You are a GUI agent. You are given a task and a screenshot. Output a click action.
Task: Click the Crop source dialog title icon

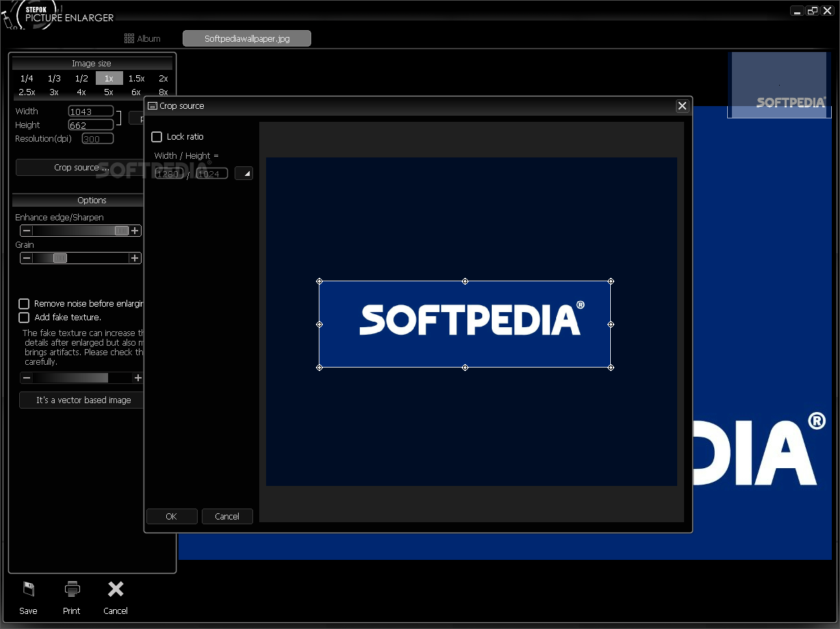pyautogui.click(x=153, y=106)
